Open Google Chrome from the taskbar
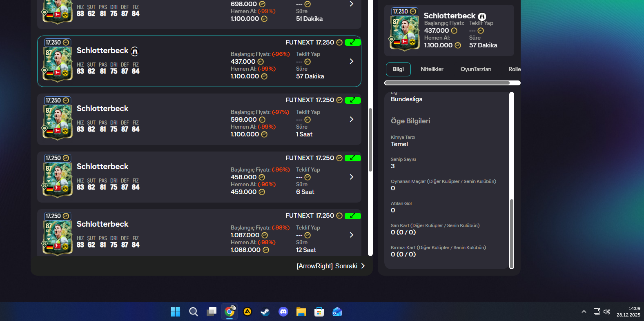This screenshot has height=321, width=644. pos(230,312)
